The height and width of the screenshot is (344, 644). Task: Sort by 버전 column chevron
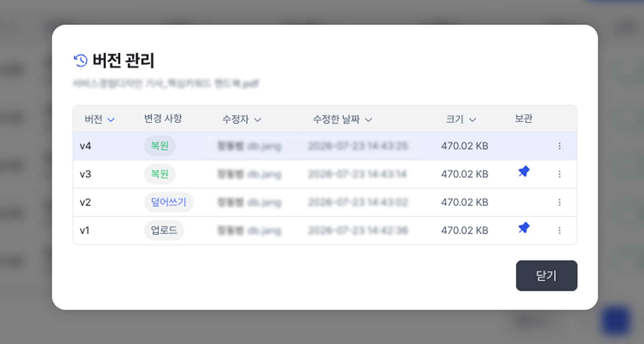coord(111,120)
